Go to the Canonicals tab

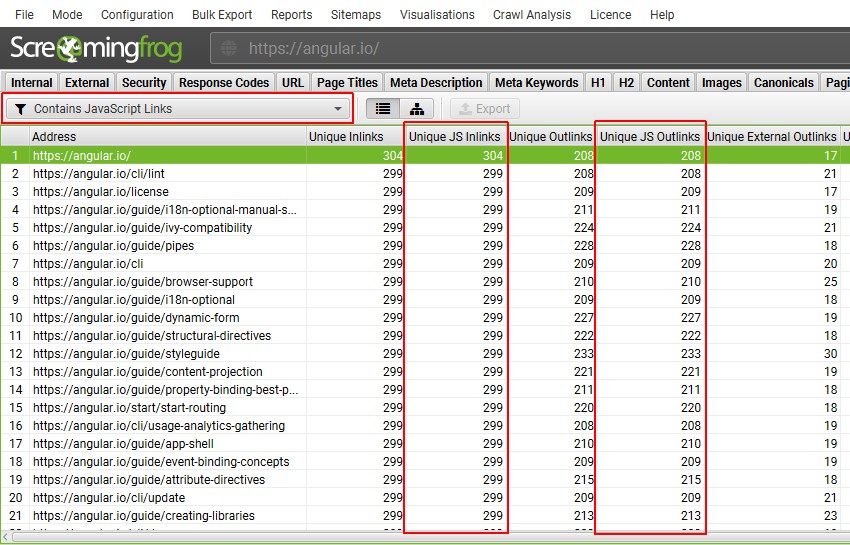pyautogui.click(x=783, y=83)
